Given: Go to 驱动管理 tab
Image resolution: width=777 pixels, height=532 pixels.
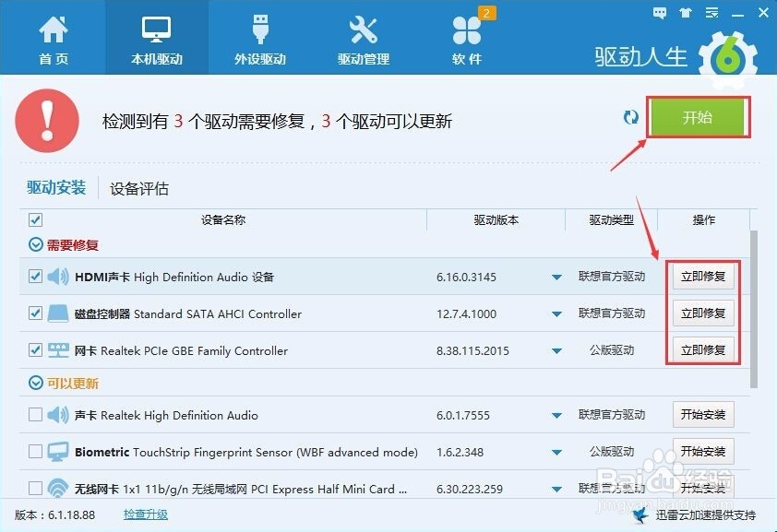Looking at the screenshot, I should tap(364, 40).
